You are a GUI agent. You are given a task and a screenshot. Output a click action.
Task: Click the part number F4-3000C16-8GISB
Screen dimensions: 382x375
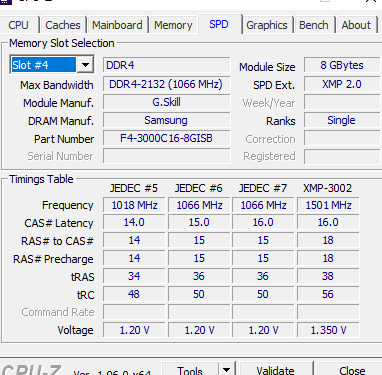[166, 138]
